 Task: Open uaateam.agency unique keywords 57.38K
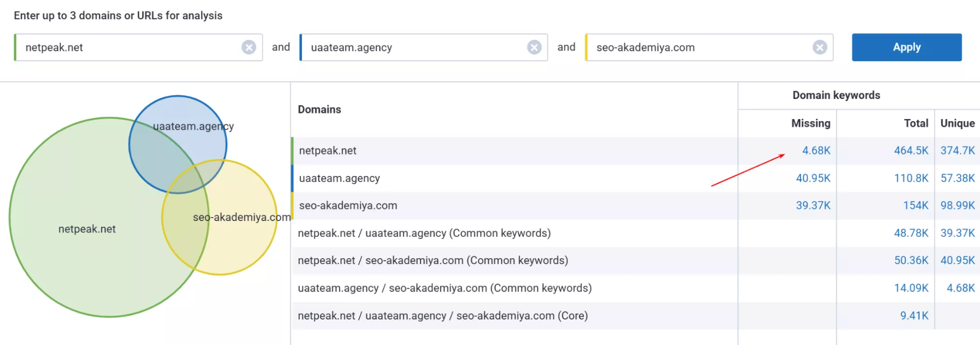pyautogui.click(x=957, y=178)
